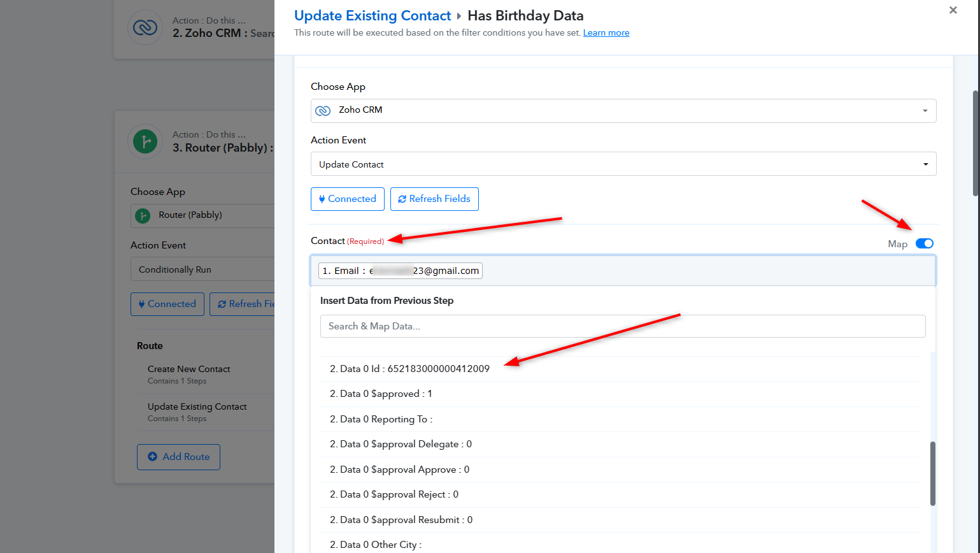Click the Contact field with mapped Email

coord(623,271)
